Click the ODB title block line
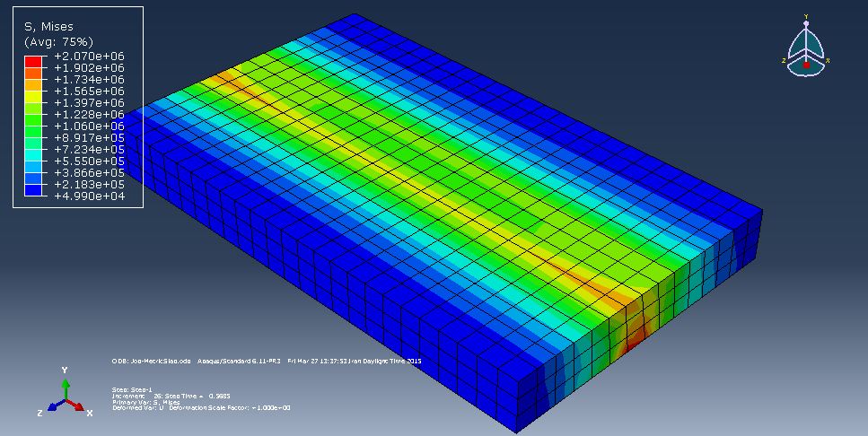The width and height of the screenshot is (868, 436). (267, 362)
